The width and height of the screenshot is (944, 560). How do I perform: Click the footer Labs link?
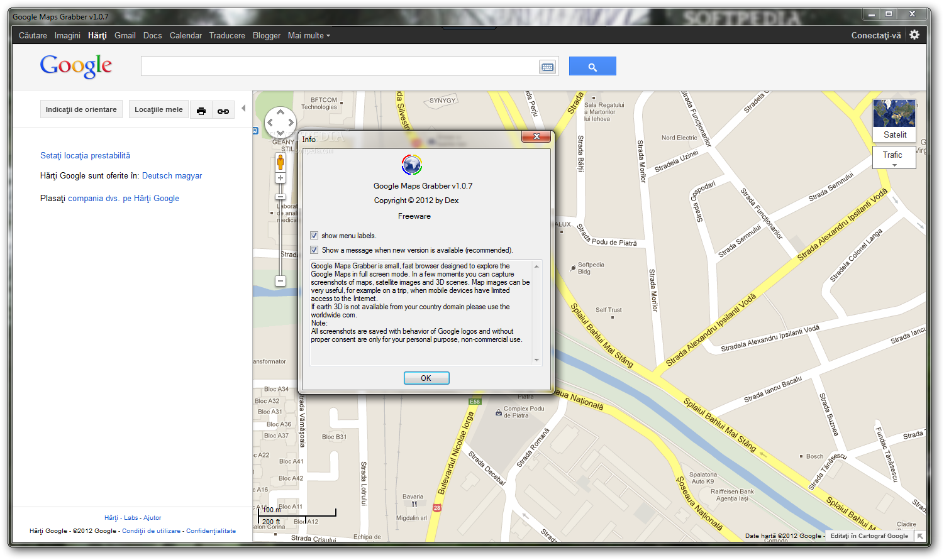131,518
